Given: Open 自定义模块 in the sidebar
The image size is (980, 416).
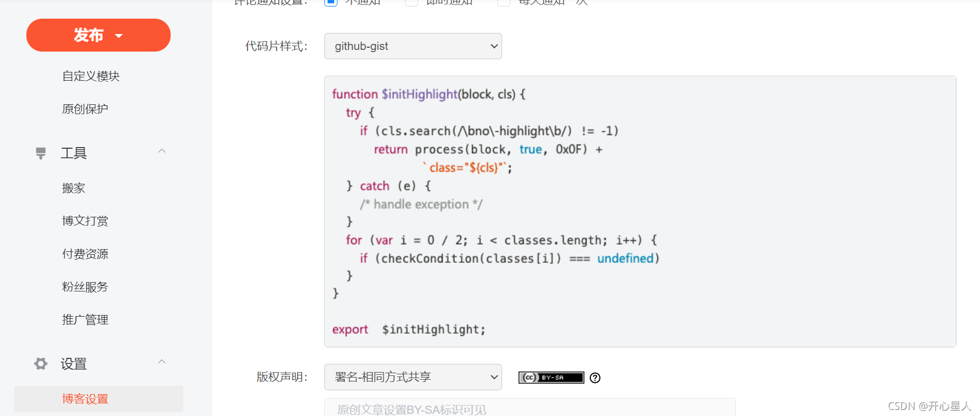Looking at the screenshot, I should tap(91, 76).
